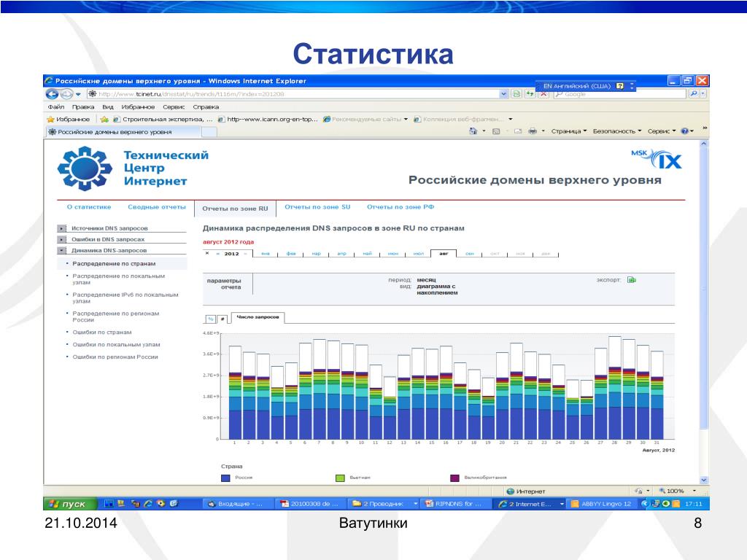Select Отчеты по зоне РФ tab

coord(400,207)
